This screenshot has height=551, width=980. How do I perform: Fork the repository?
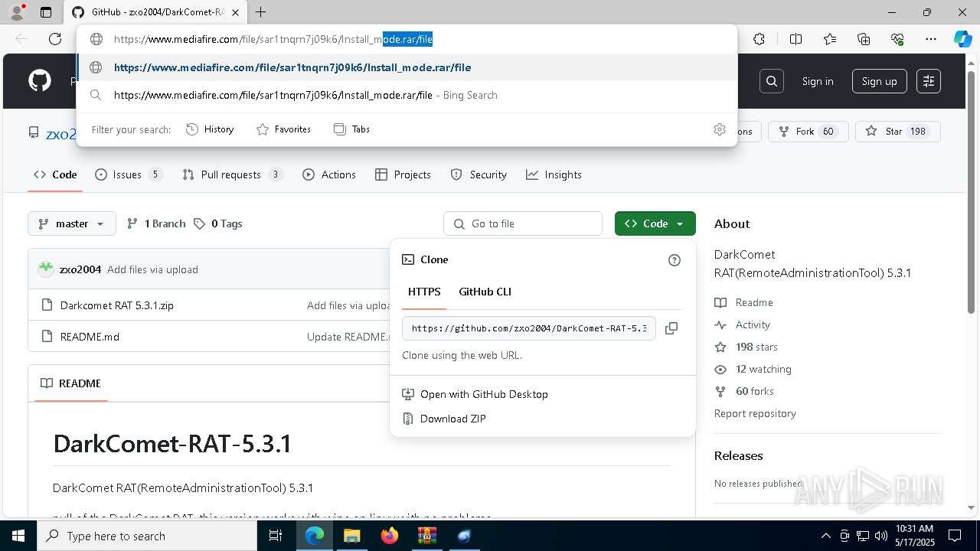pos(808,132)
